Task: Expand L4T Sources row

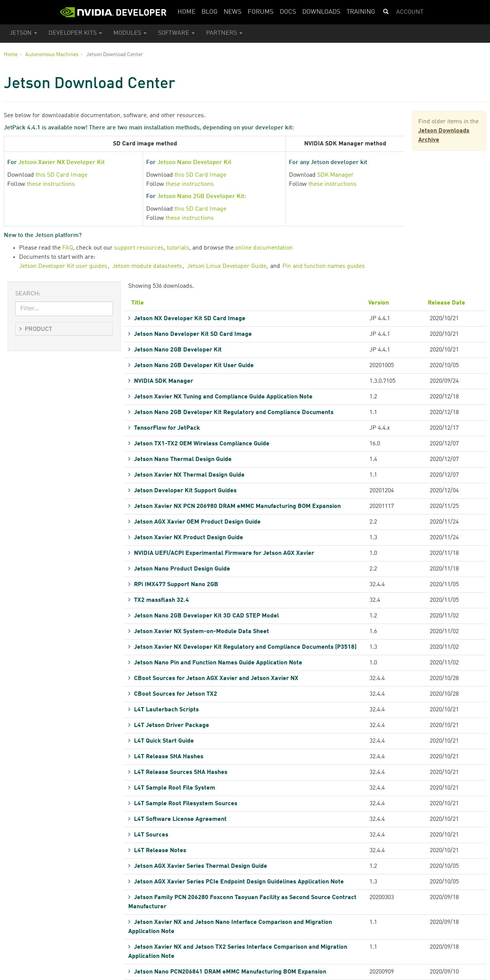Action: tap(151, 835)
